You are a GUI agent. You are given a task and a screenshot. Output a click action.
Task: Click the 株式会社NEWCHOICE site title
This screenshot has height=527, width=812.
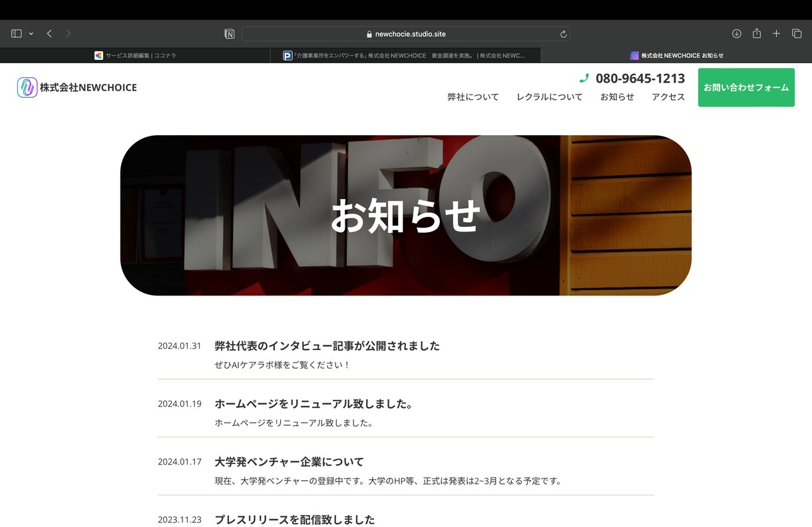88,87
